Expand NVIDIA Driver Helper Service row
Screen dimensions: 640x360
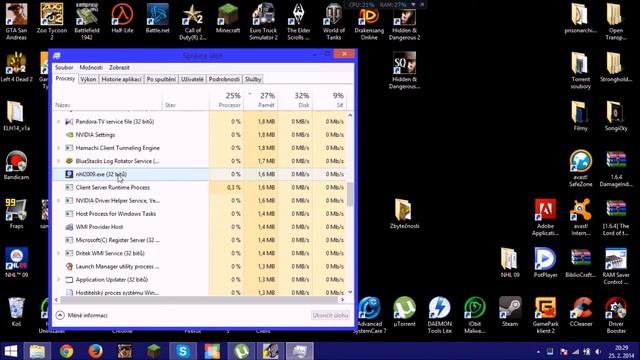[58, 200]
